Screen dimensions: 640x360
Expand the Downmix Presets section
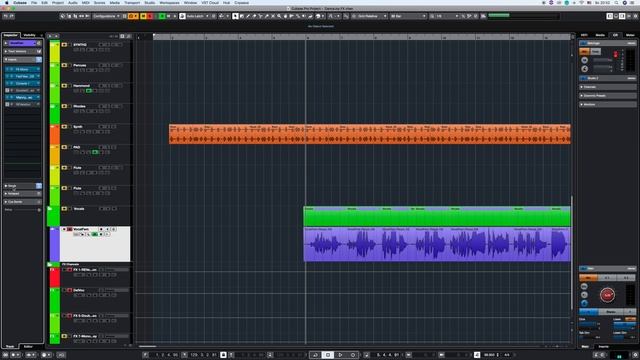(x=581, y=96)
